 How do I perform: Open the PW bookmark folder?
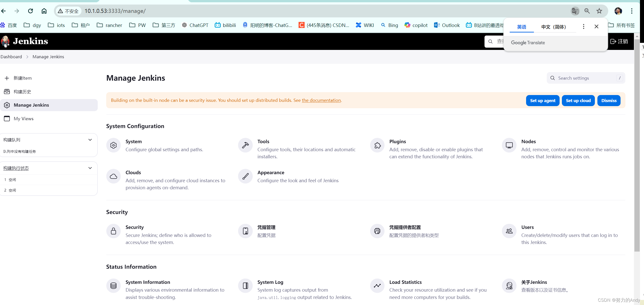click(x=138, y=25)
